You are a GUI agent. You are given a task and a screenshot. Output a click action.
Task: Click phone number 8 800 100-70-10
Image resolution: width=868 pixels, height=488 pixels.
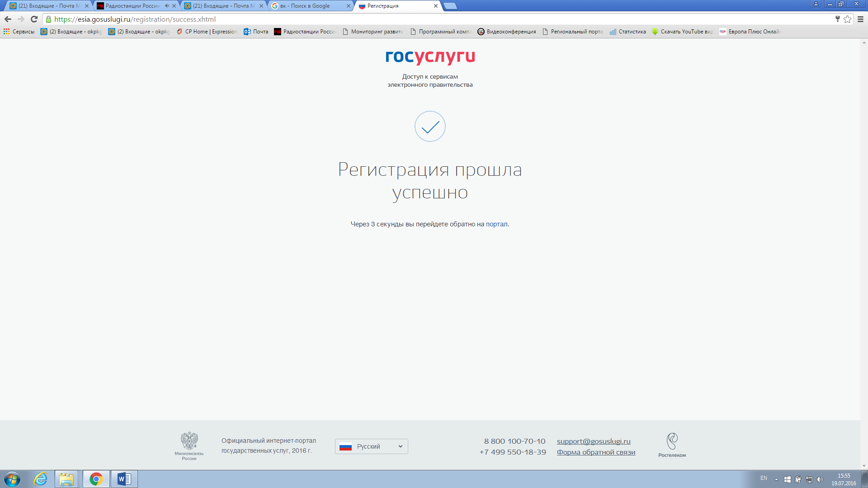click(x=514, y=441)
